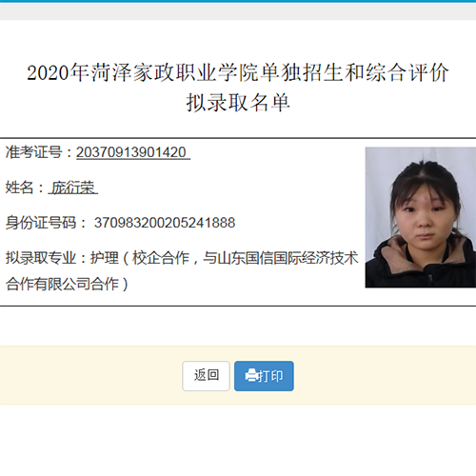Click the blue 打印 button text
The width and height of the screenshot is (476, 476).
[x=270, y=376]
